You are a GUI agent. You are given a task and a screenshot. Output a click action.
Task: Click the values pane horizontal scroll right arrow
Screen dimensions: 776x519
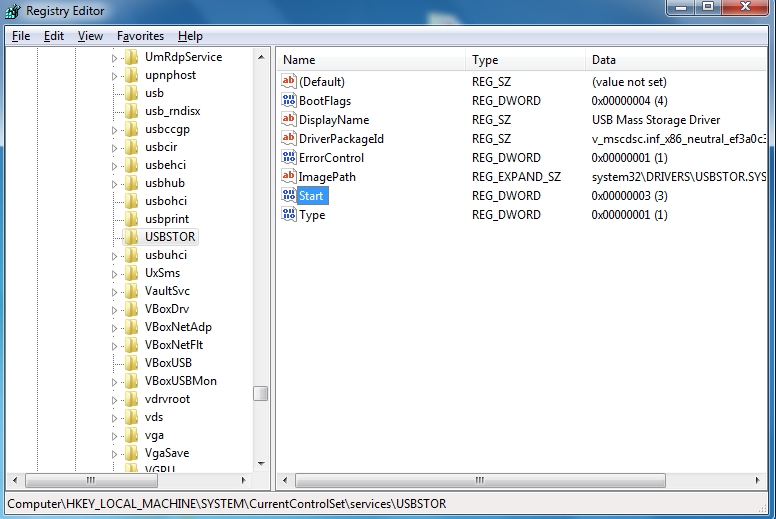pyautogui.click(x=757, y=480)
